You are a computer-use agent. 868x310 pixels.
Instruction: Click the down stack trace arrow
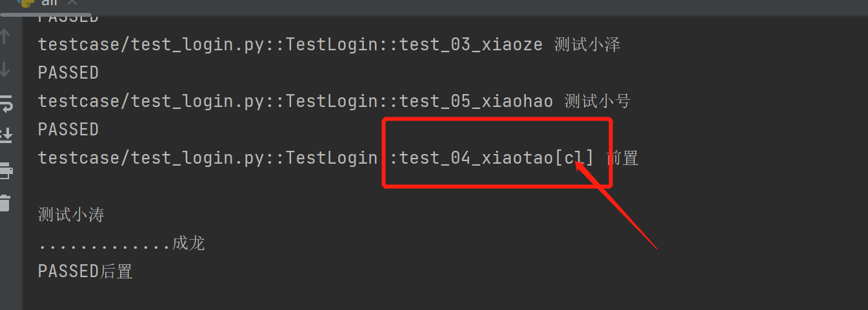5,69
